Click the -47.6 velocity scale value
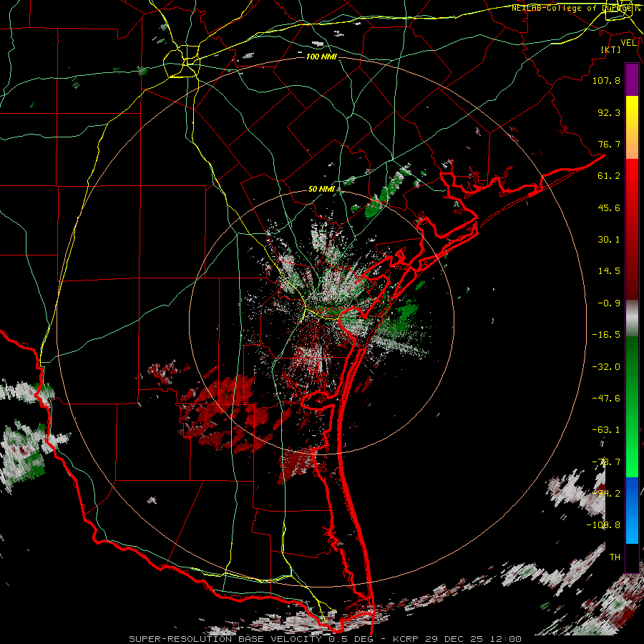This screenshot has width=644, height=644. (x=606, y=399)
